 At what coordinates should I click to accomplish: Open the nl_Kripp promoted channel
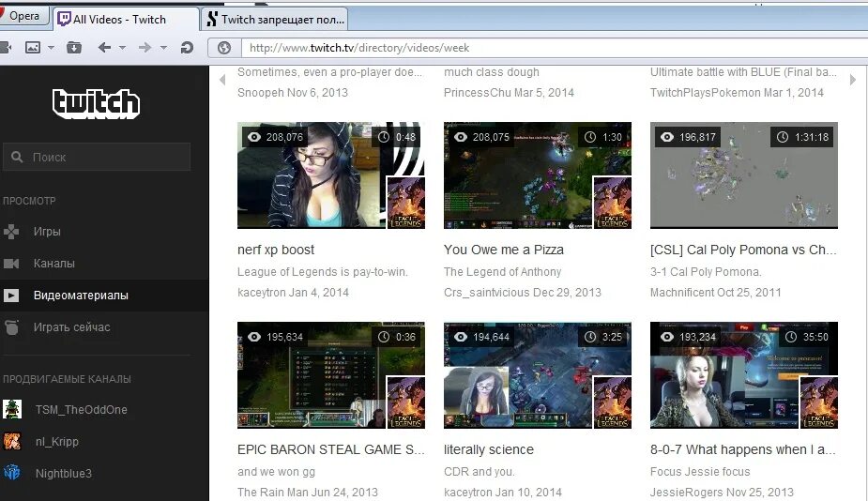tap(57, 442)
